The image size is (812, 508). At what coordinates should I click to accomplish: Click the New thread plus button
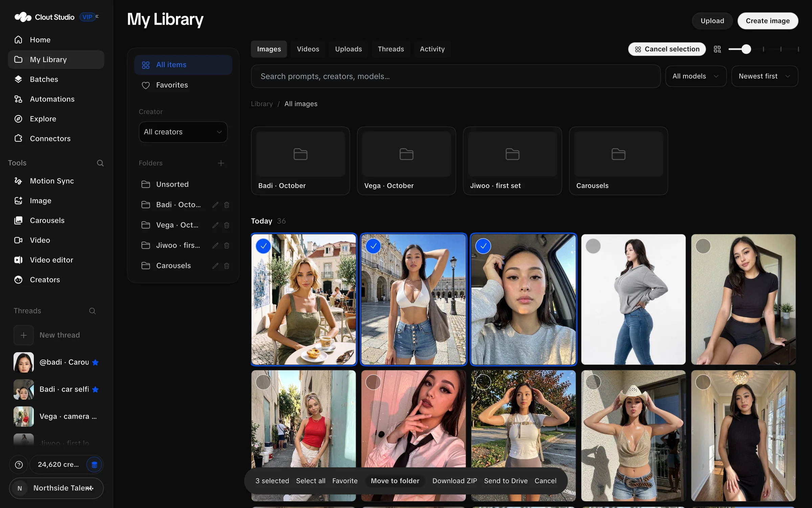(24, 335)
